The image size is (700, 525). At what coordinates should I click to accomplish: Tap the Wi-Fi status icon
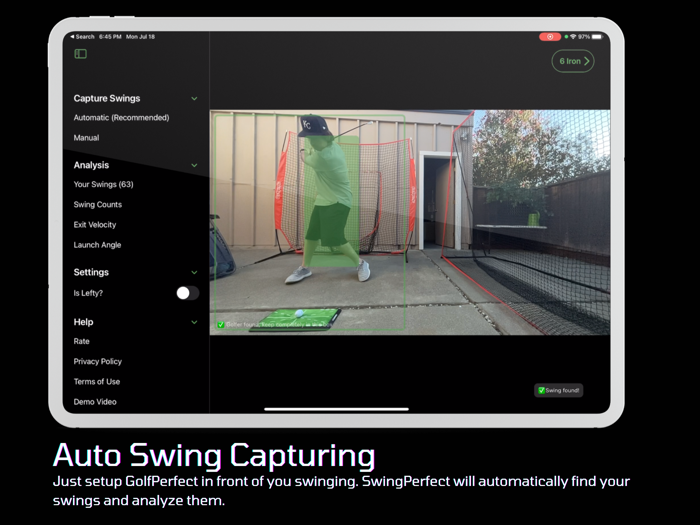click(571, 37)
